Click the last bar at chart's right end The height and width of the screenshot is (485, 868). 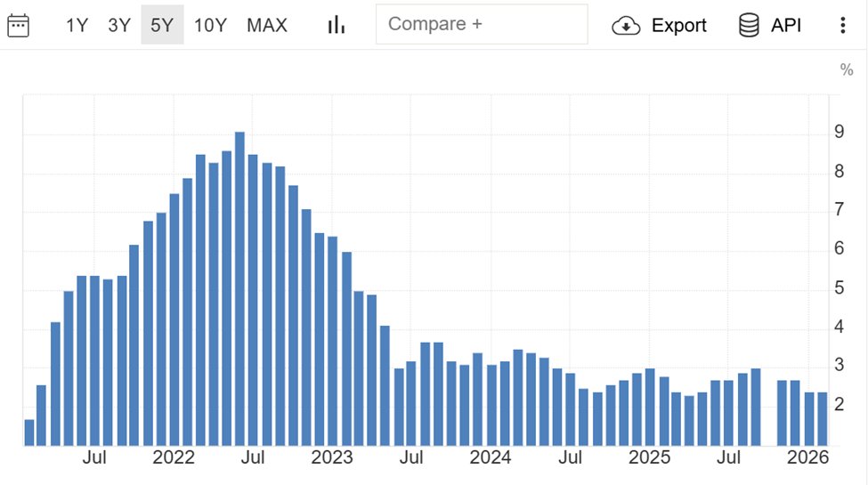pyautogui.click(x=822, y=419)
